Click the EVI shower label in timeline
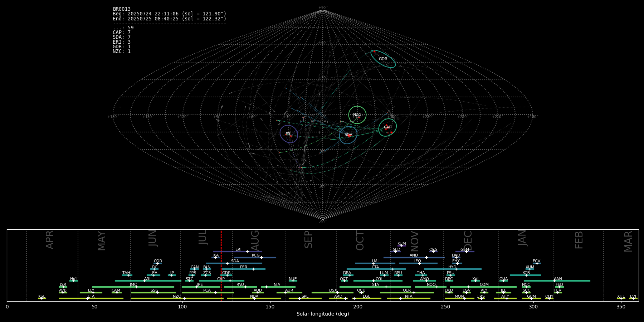This screenshot has height=322, width=644. tap(633, 297)
